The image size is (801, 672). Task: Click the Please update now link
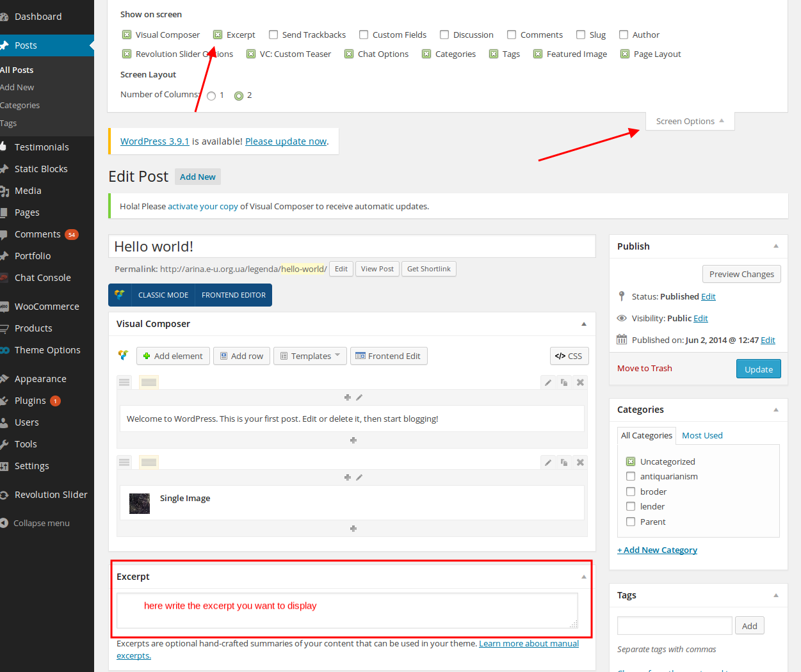[286, 141]
